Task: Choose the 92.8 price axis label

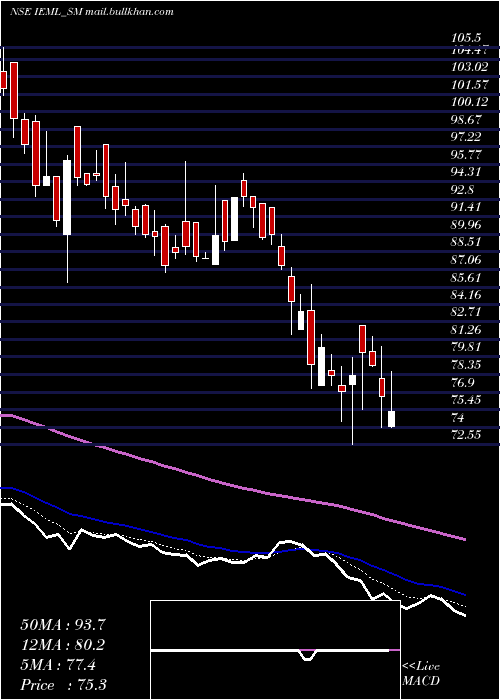Action: tap(462, 190)
